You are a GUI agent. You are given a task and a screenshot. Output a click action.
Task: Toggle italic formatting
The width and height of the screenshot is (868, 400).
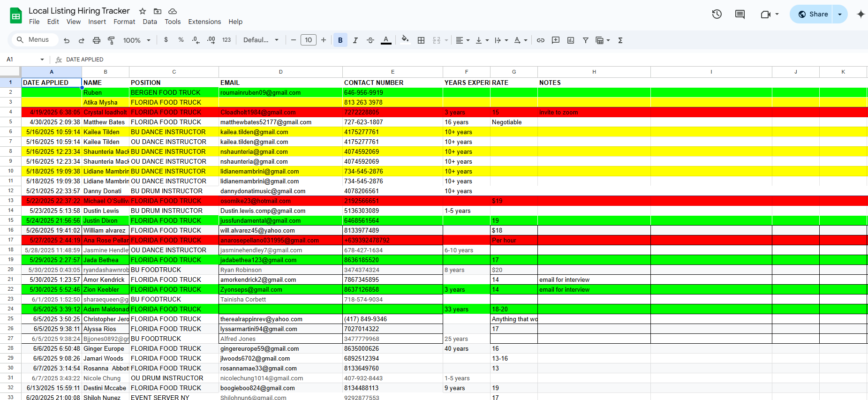coord(355,40)
